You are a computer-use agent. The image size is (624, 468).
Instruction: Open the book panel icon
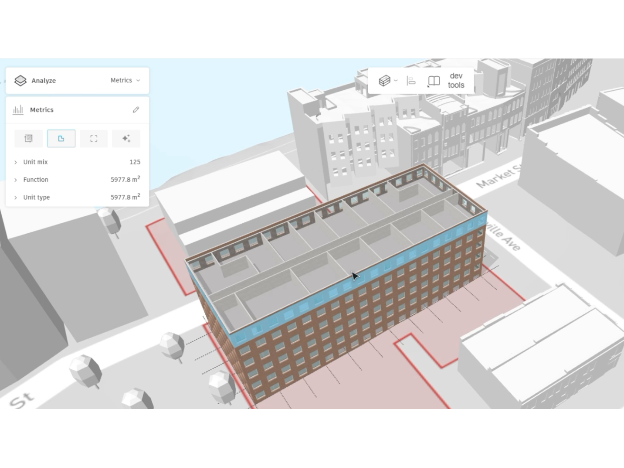point(434,81)
